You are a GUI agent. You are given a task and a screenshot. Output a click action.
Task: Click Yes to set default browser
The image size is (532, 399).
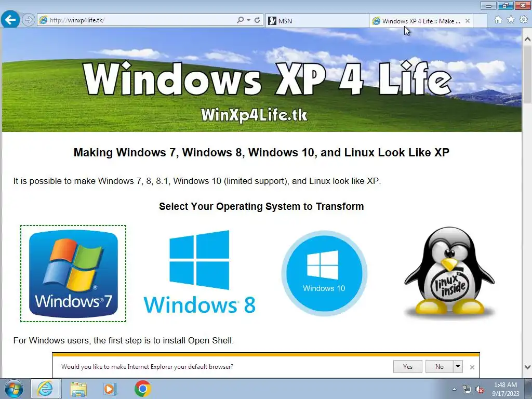(x=407, y=367)
